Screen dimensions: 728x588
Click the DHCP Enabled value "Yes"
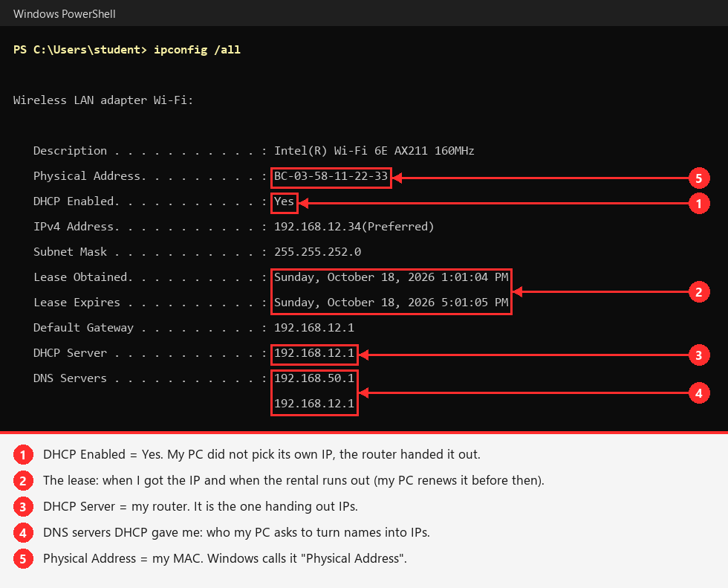284,201
